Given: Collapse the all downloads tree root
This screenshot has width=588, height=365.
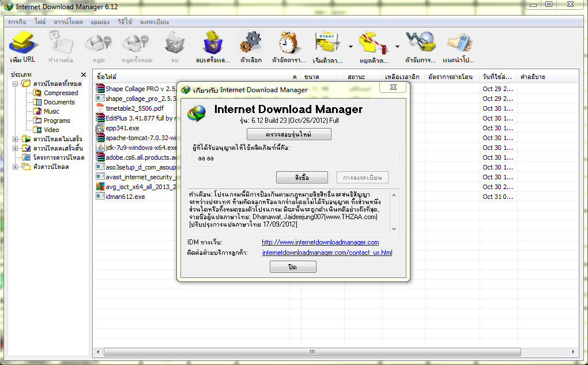Looking at the screenshot, I should tap(16, 84).
